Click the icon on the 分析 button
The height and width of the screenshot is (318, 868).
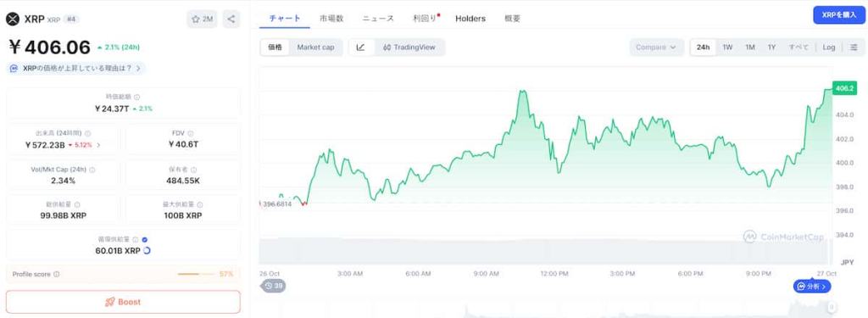click(x=800, y=287)
